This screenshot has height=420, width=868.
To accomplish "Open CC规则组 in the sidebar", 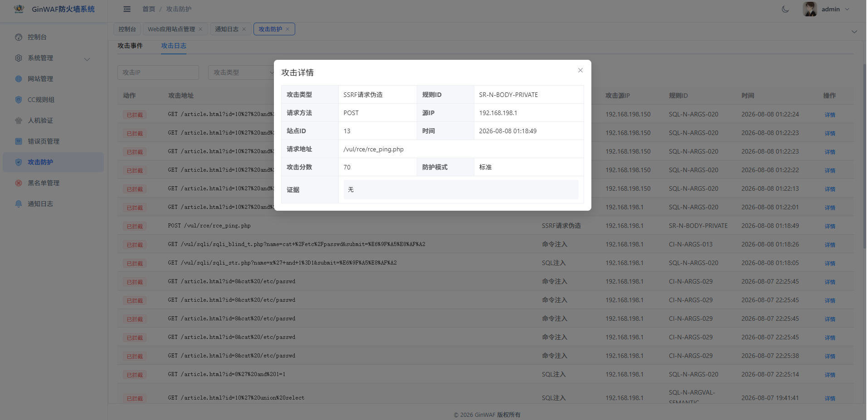I will coord(54,100).
